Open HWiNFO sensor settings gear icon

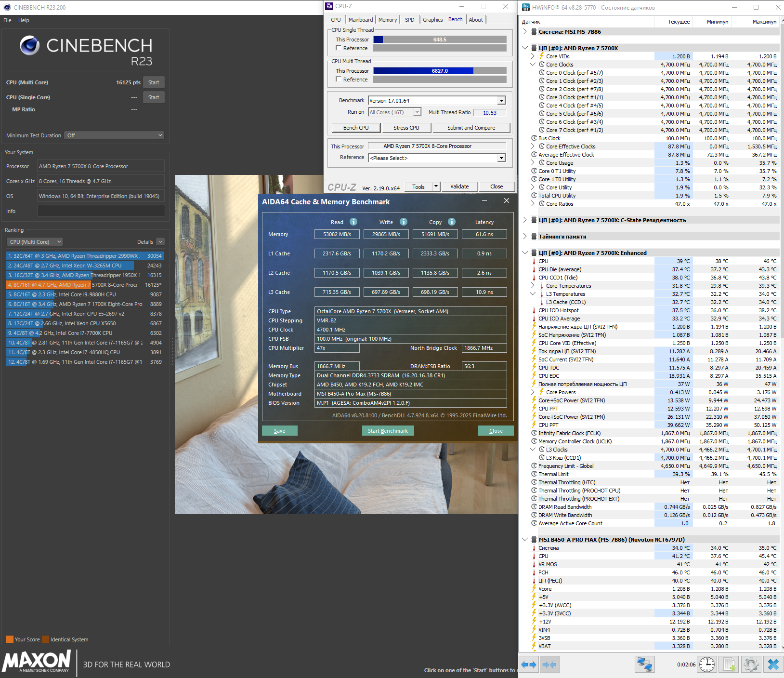pos(751,665)
